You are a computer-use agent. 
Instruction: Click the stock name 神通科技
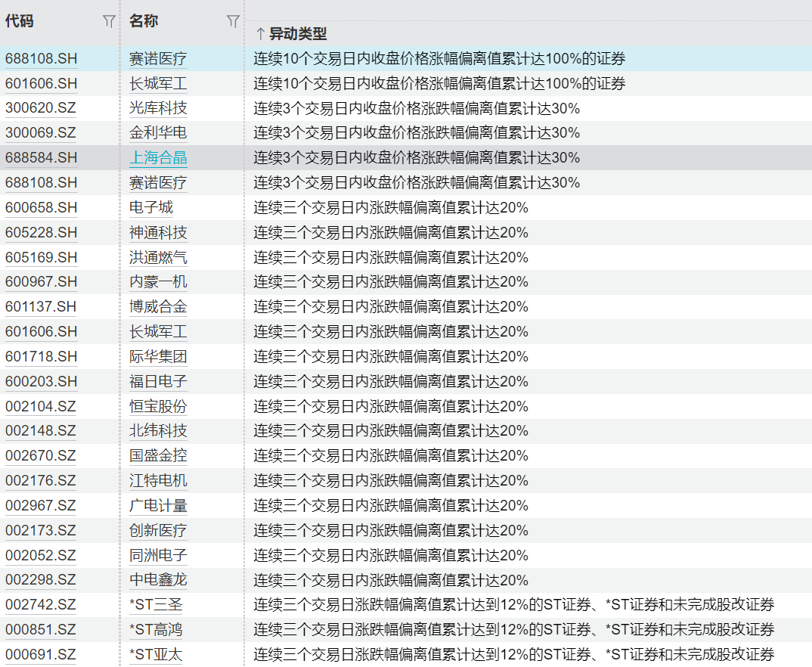158,232
